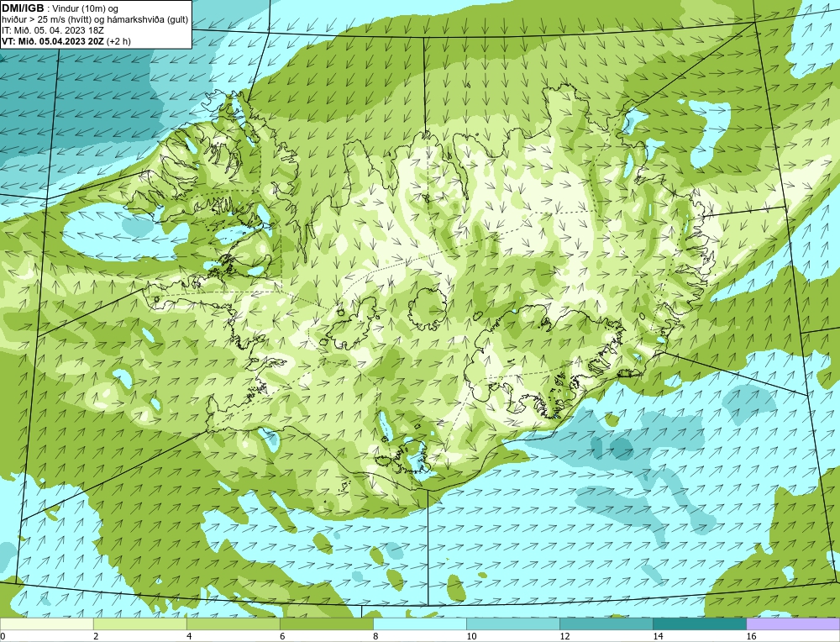Click the dark teal 14–16 m/s legend swatch
Screen dimensions: 840x642
click(x=700, y=624)
